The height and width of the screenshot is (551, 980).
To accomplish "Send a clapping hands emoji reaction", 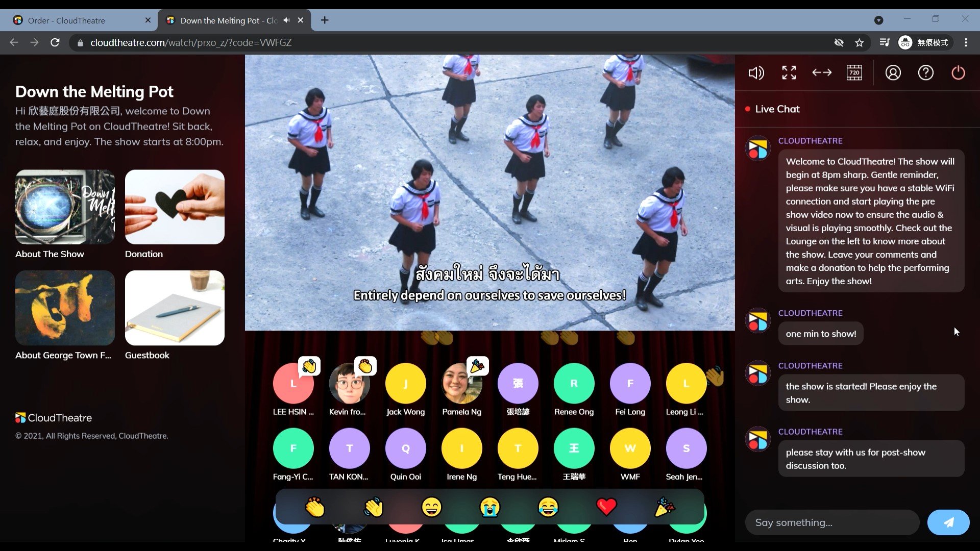I will point(315,507).
